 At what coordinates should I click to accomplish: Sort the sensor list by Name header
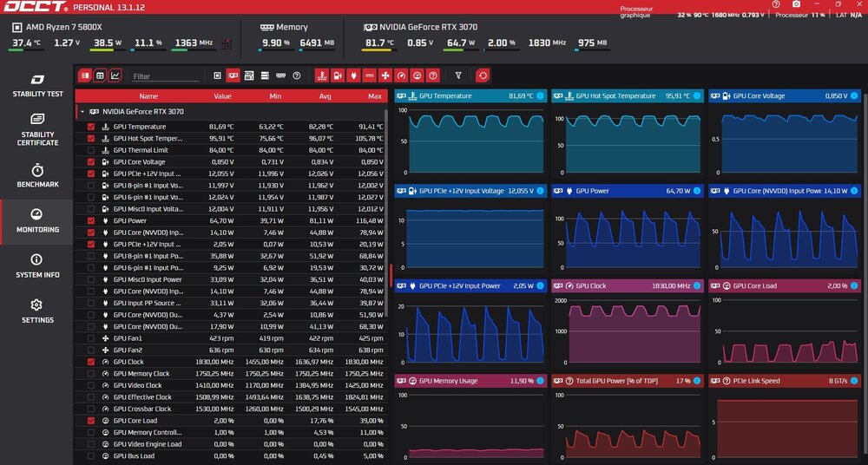(148, 96)
